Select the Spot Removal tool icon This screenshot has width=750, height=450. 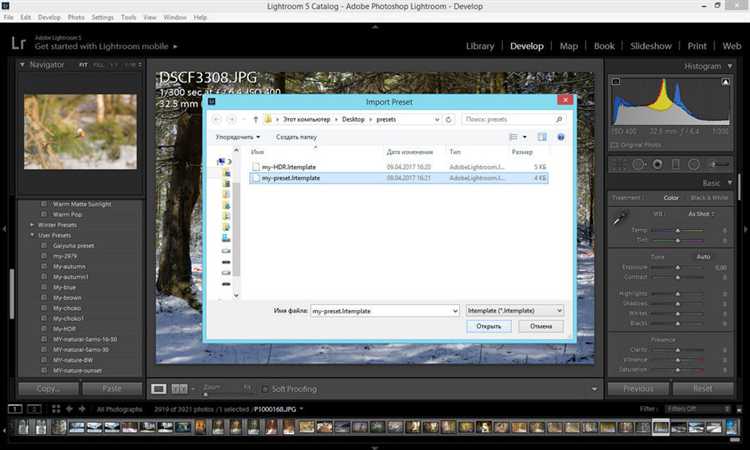pyautogui.click(x=639, y=165)
